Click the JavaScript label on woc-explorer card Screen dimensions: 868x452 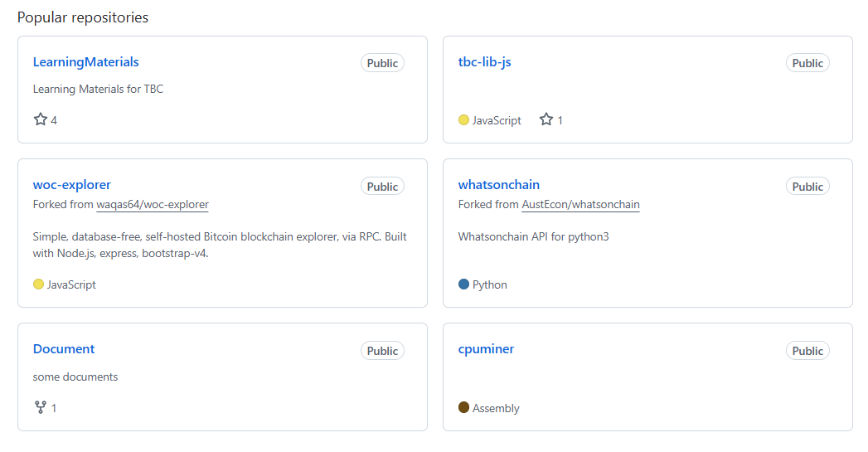pyautogui.click(x=71, y=284)
